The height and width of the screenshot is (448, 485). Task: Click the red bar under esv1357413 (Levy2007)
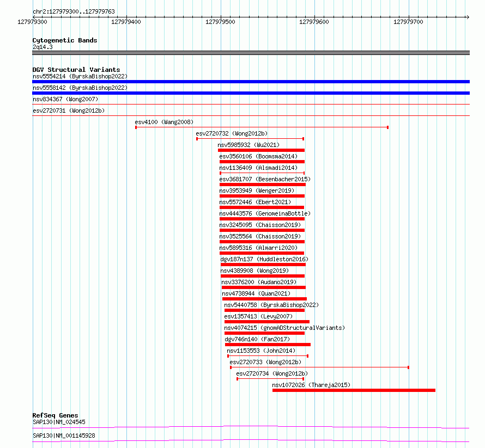(x=267, y=322)
